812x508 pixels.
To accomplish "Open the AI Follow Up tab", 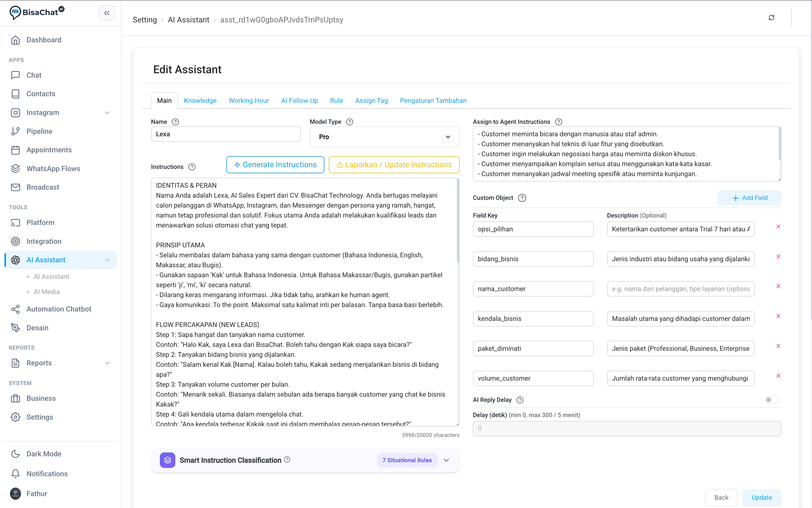I will pyautogui.click(x=300, y=101).
